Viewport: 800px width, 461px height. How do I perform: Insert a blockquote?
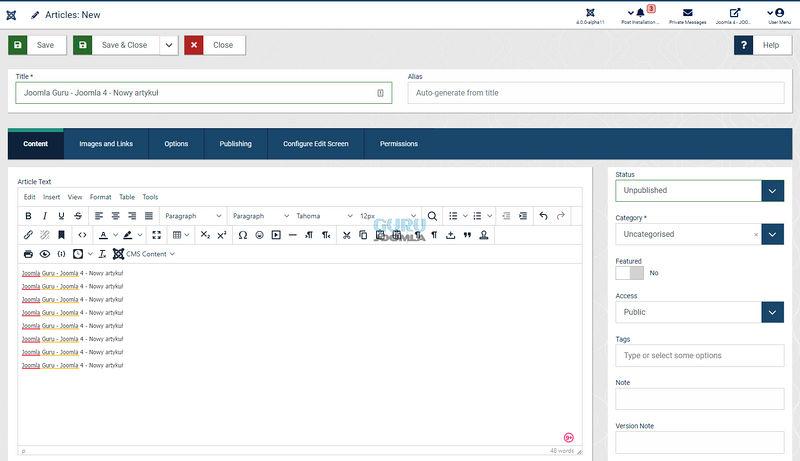coord(467,235)
